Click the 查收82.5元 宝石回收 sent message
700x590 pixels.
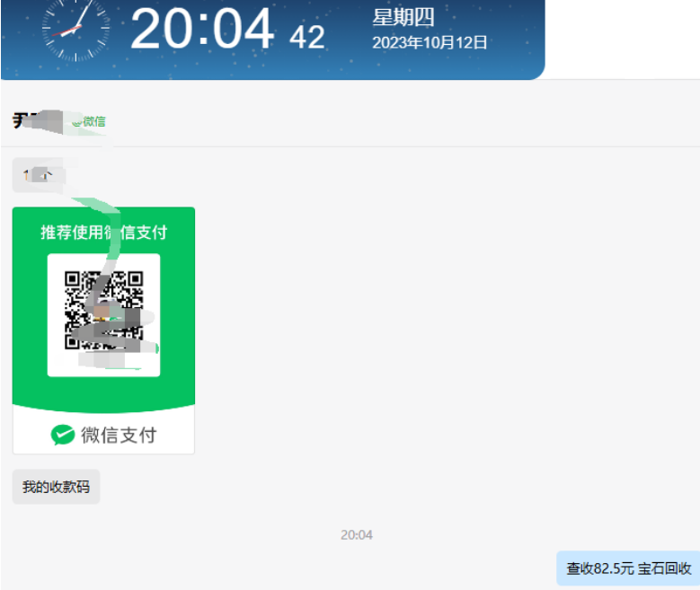[628, 568]
